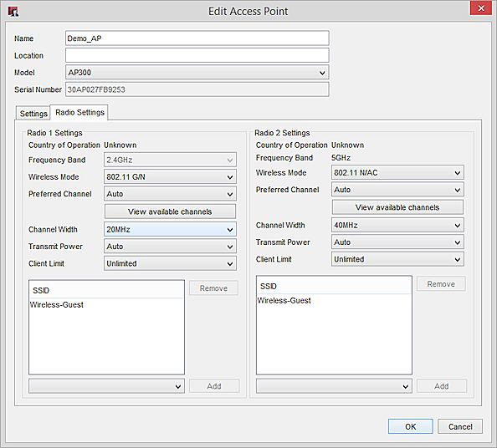Click the application icon in the title bar

point(13,12)
